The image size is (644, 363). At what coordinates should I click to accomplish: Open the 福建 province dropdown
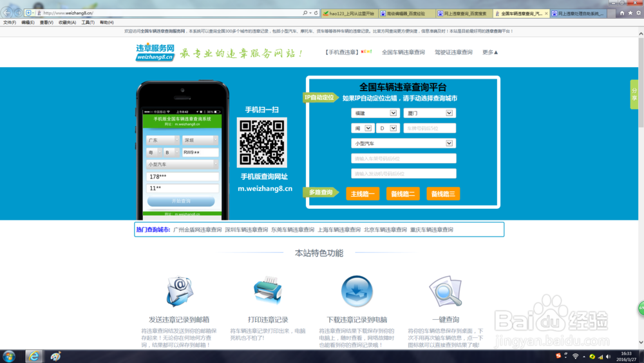375,113
